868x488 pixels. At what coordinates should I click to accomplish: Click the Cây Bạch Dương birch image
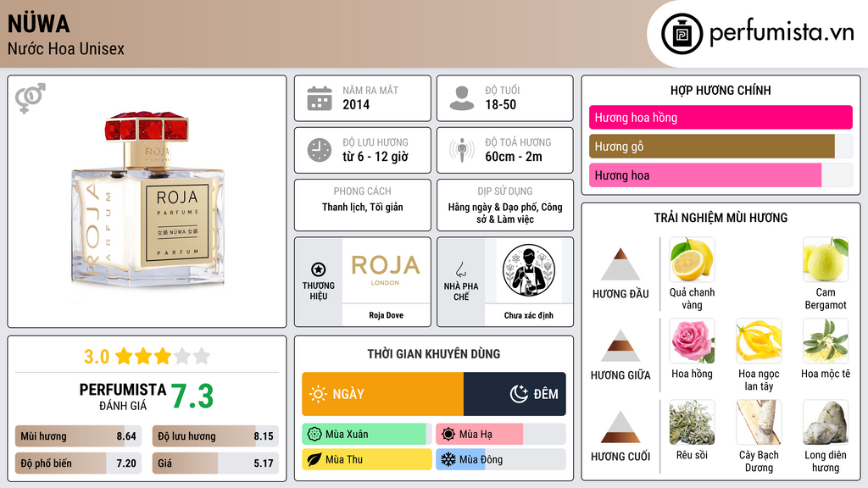[x=759, y=422]
